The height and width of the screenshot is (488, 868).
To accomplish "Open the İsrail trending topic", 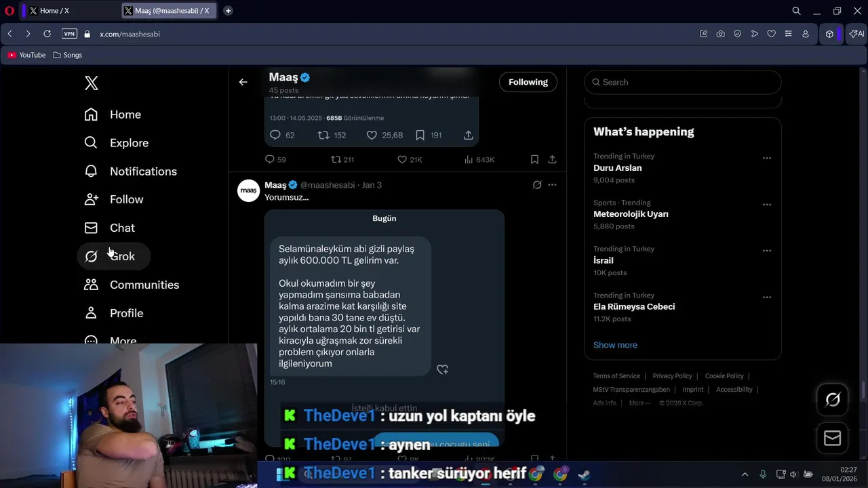I will pyautogui.click(x=603, y=260).
